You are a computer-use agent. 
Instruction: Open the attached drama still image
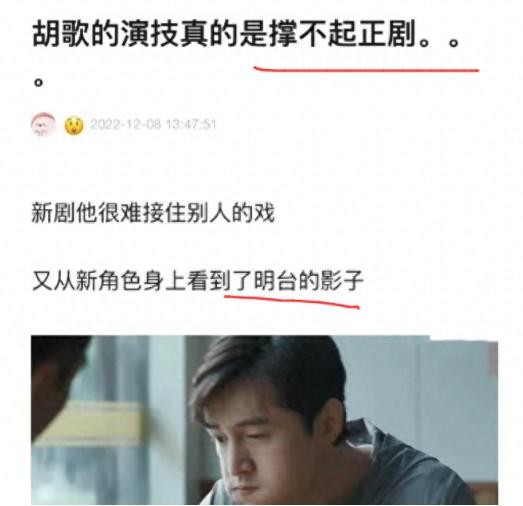tap(264, 420)
